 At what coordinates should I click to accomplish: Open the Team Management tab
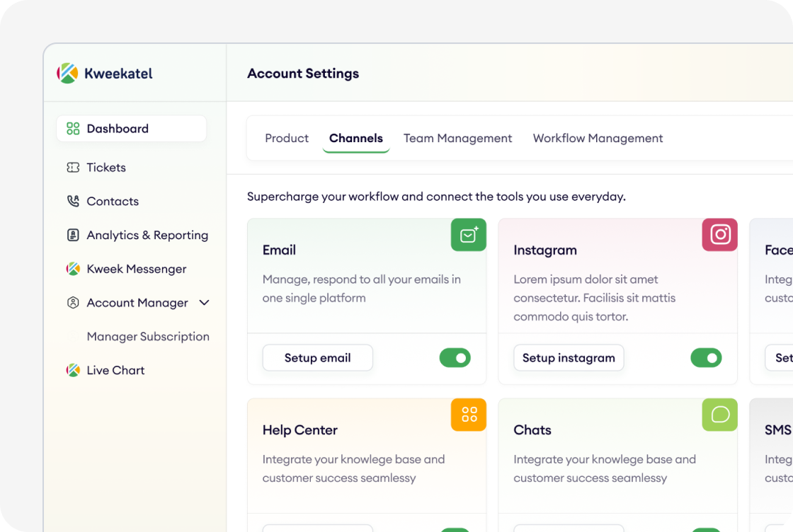pyautogui.click(x=457, y=139)
